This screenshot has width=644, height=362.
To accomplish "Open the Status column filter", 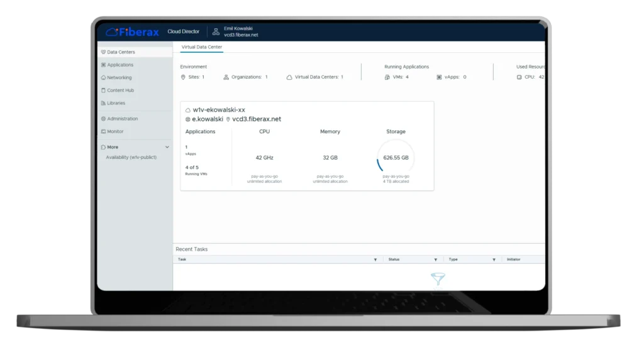I will (x=435, y=260).
